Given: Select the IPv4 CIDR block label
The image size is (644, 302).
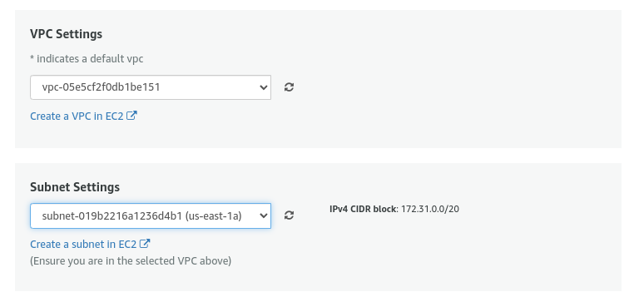Looking at the screenshot, I should coord(364,209).
